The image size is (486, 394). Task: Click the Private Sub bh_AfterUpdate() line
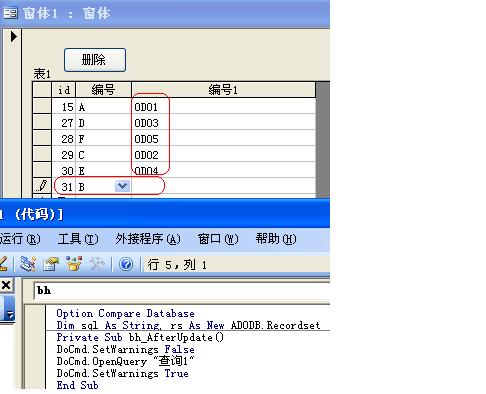(x=140, y=337)
